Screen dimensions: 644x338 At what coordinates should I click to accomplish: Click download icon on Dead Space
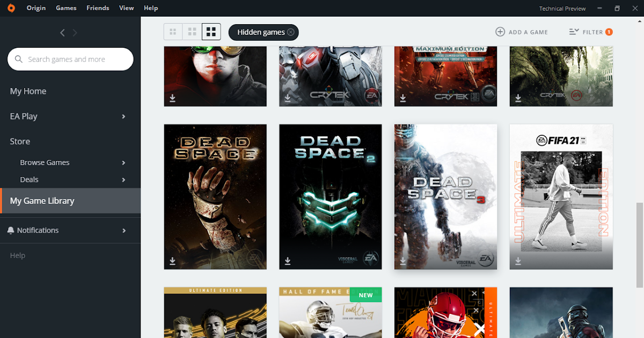pos(173,261)
